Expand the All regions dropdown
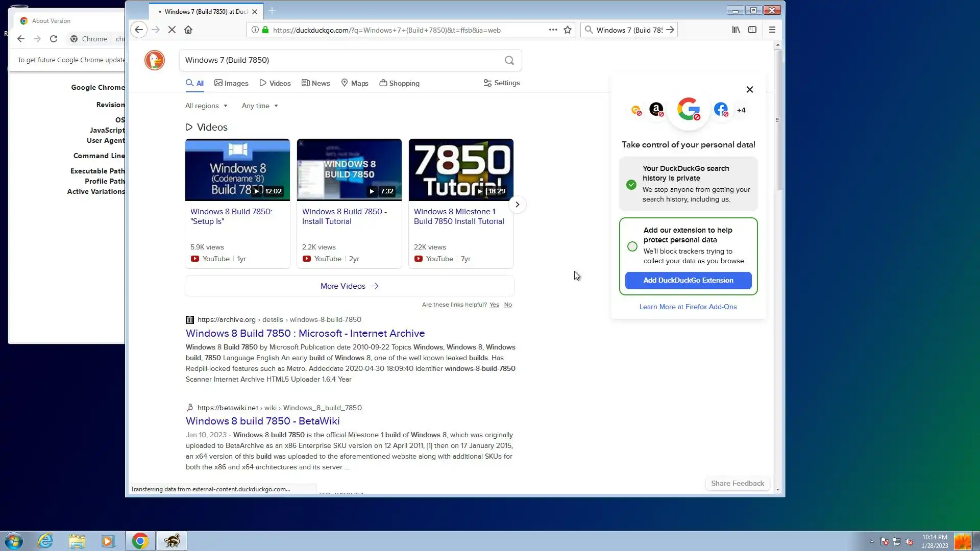Screen dimensions: 980x551 (206, 106)
